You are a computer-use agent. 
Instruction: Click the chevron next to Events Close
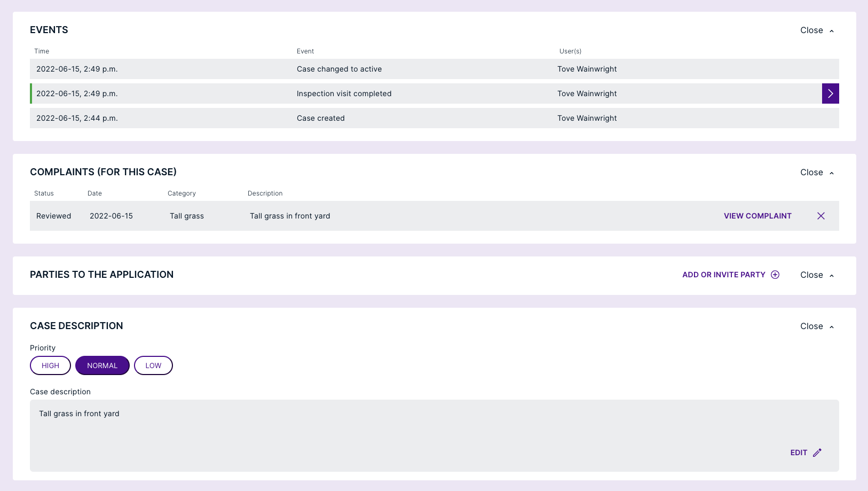pos(831,30)
